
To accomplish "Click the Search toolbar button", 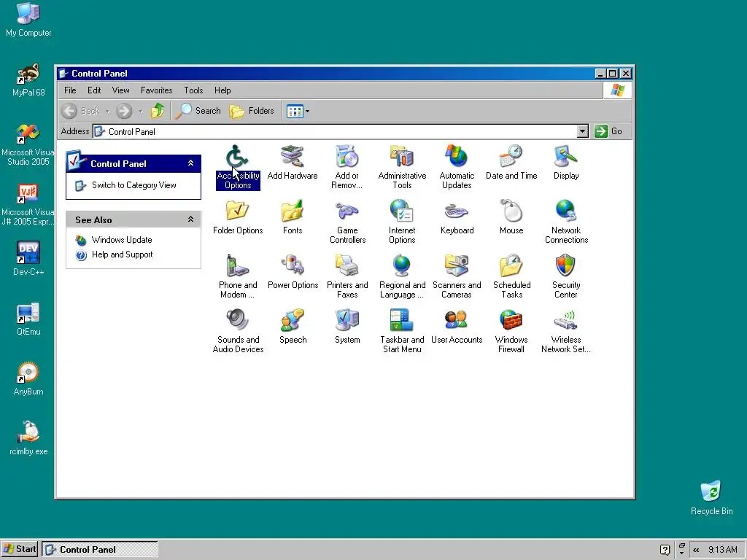I will [x=198, y=111].
